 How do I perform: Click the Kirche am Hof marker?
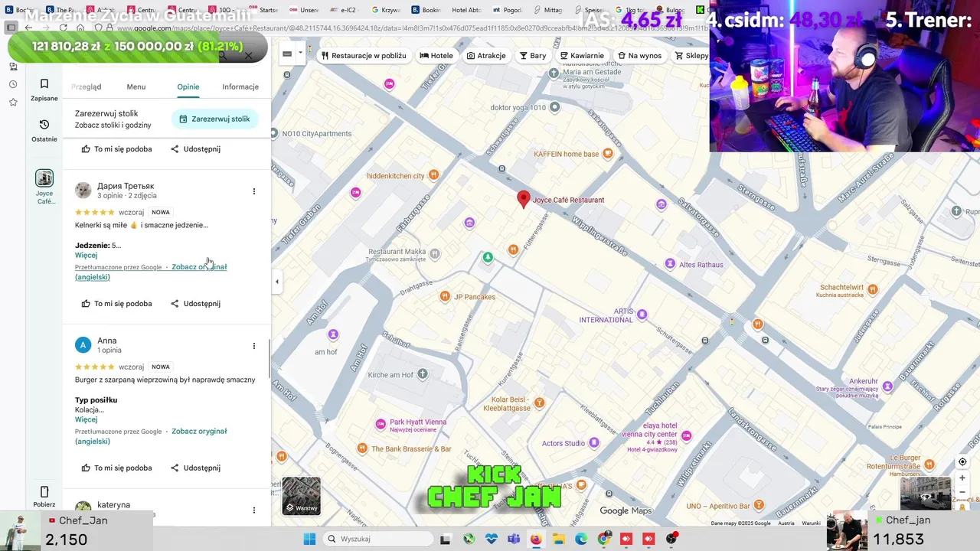[422, 374]
